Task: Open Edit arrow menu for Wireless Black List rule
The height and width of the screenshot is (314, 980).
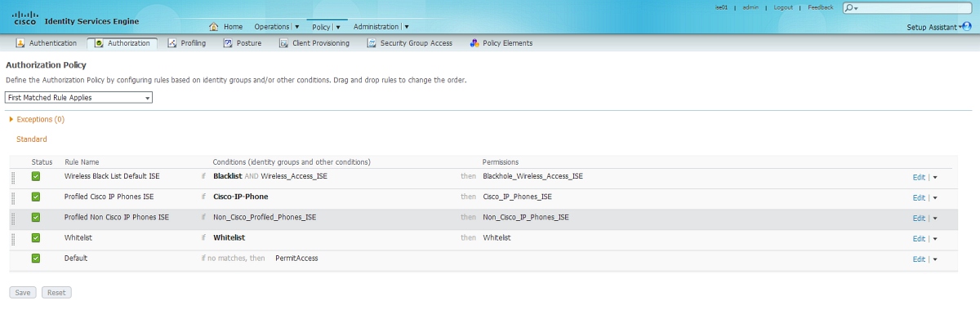Action: click(x=934, y=177)
